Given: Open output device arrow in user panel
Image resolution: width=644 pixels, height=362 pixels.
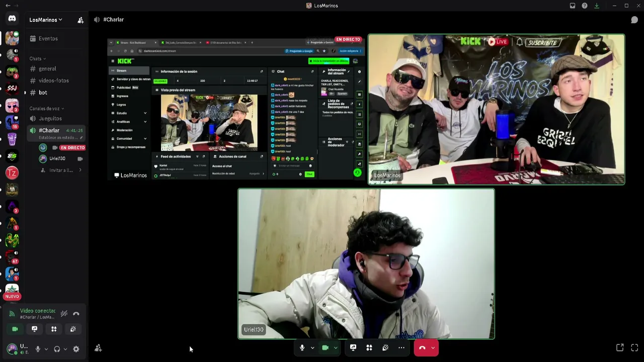Looking at the screenshot, I should point(65,349).
